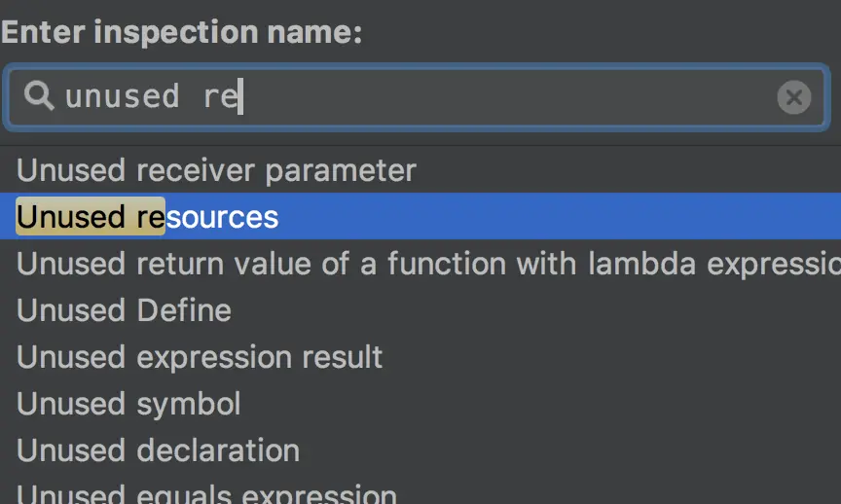This screenshot has height=504, width=841.
Task: Click the word 'sources' in the selected row
Action: pos(222,217)
